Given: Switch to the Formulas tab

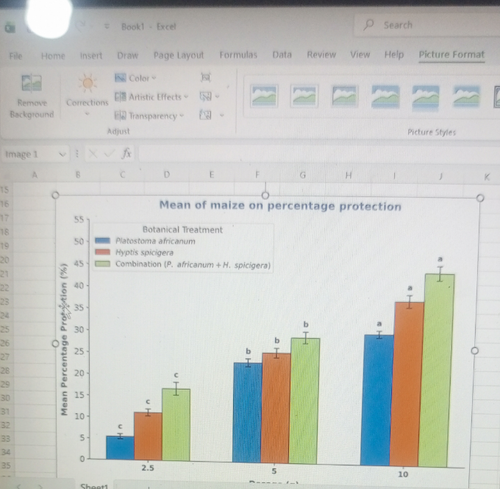Looking at the screenshot, I should tap(238, 55).
